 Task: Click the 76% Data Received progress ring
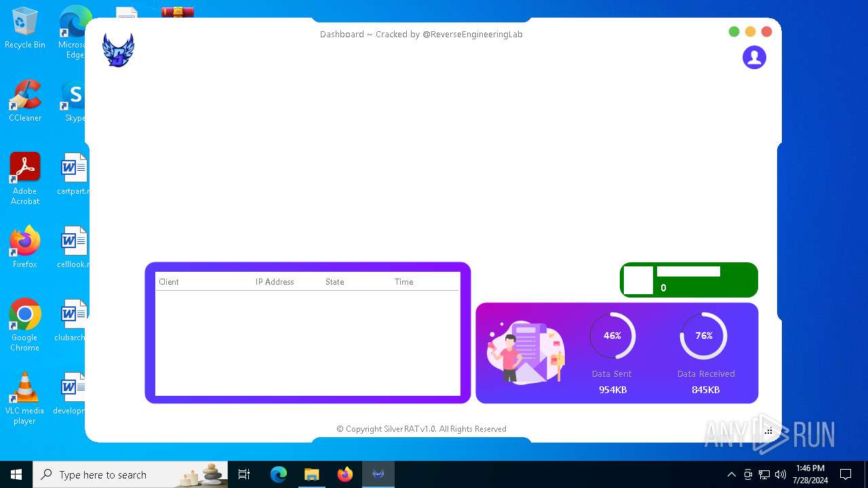(704, 335)
